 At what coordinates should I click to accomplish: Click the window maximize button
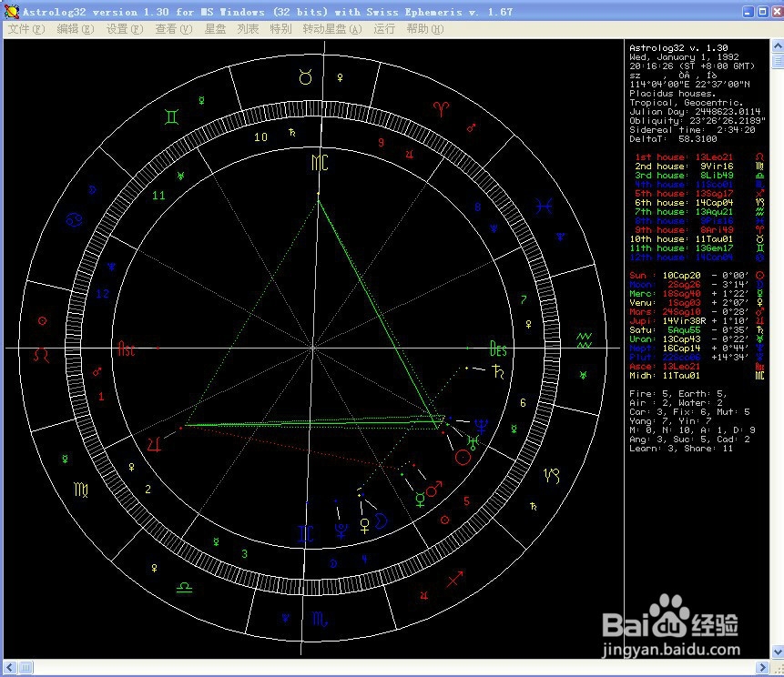[762, 11]
